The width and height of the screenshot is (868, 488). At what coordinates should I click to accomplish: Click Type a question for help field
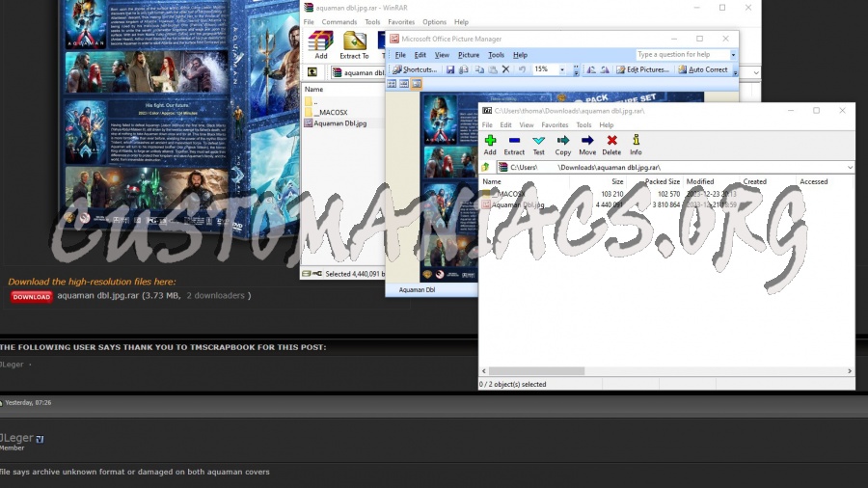click(682, 54)
